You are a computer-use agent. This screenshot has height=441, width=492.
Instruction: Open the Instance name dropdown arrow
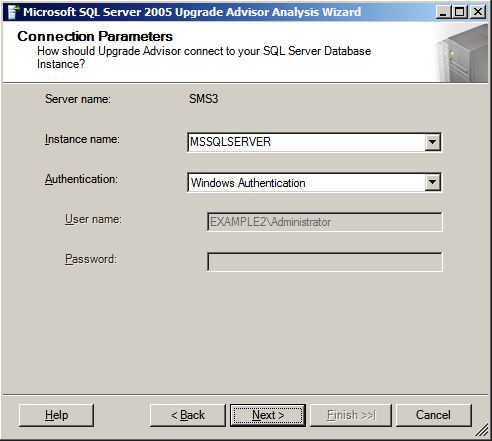432,142
